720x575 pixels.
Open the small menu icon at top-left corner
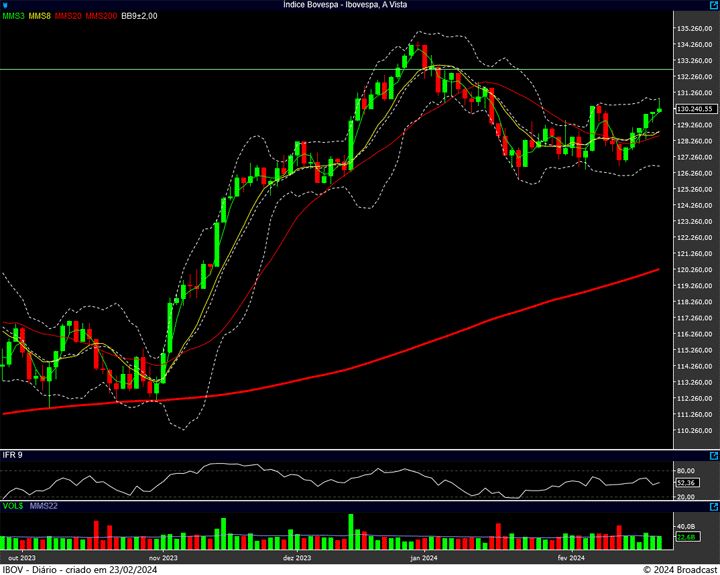[x=5, y=5]
